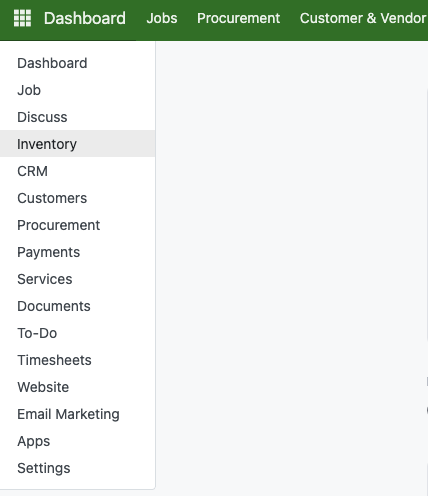Viewport: 428px width, 496px height.
Task: Open the Inventory app
Action: pyautogui.click(x=77, y=144)
